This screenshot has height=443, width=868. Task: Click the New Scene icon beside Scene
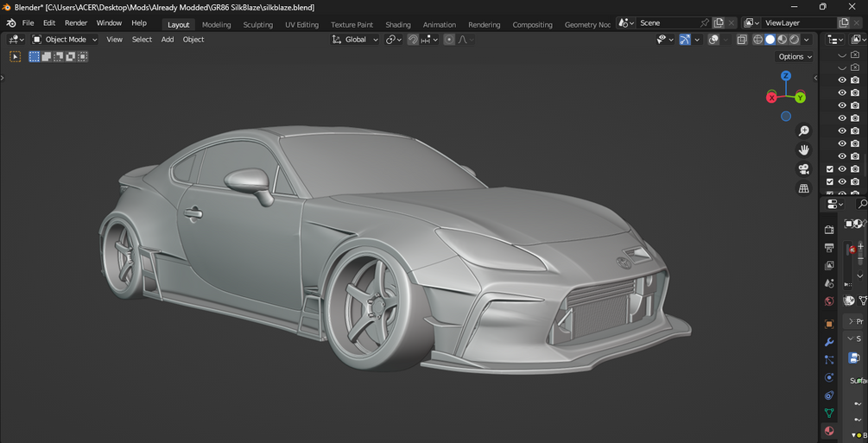tap(719, 23)
